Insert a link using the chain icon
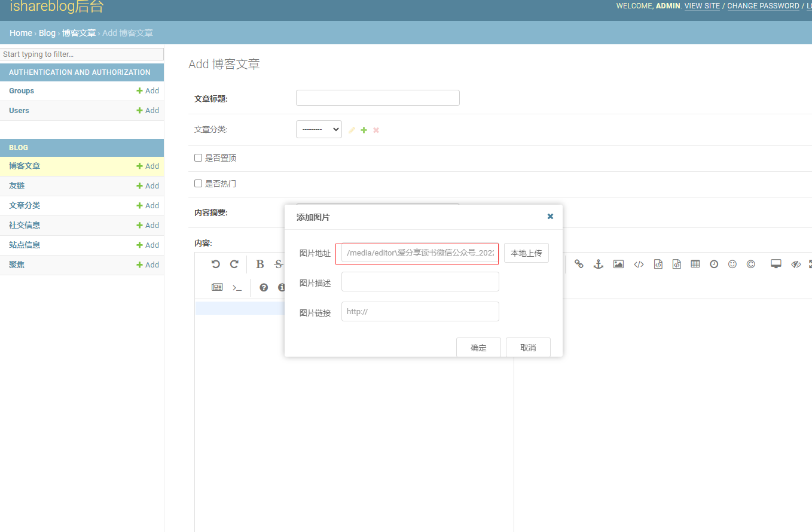 pos(579,264)
